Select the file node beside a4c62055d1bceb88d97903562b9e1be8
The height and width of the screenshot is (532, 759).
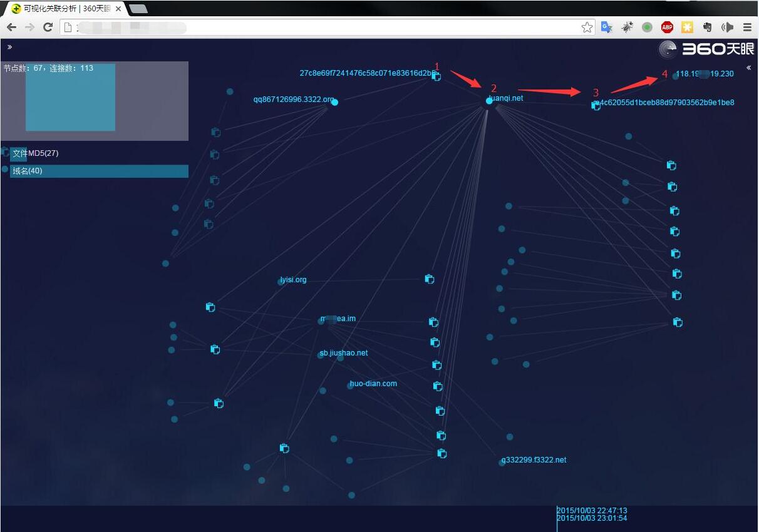[596, 106]
